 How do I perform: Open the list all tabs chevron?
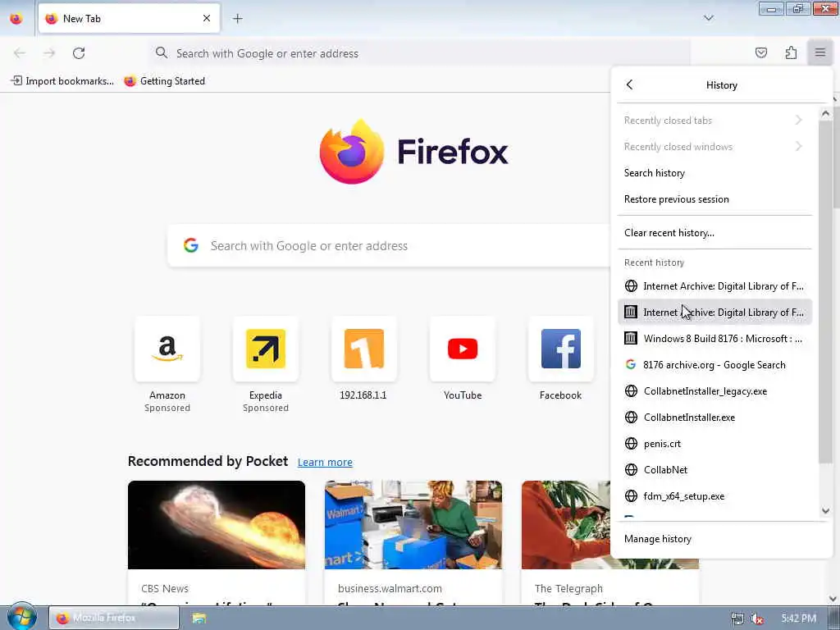pyautogui.click(x=708, y=18)
